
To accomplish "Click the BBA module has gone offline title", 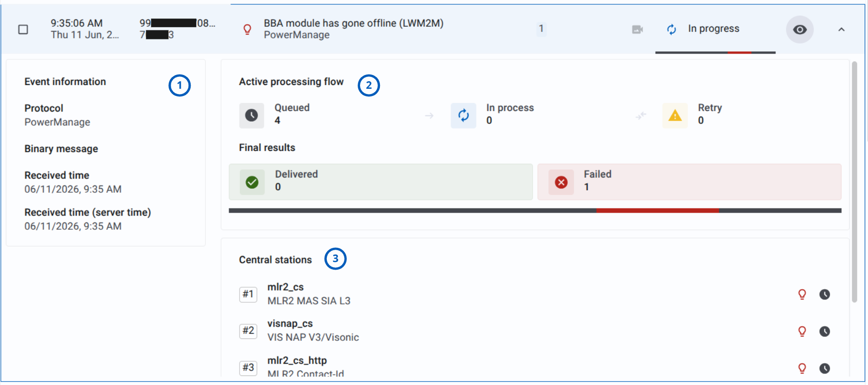I will pos(353,23).
